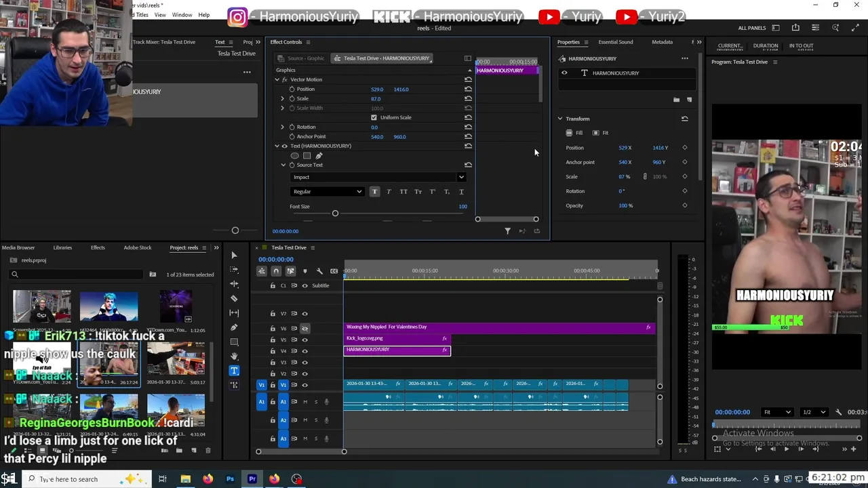Open File Explorer from taskbar
This screenshot has width=868, height=488.
point(185,479)
